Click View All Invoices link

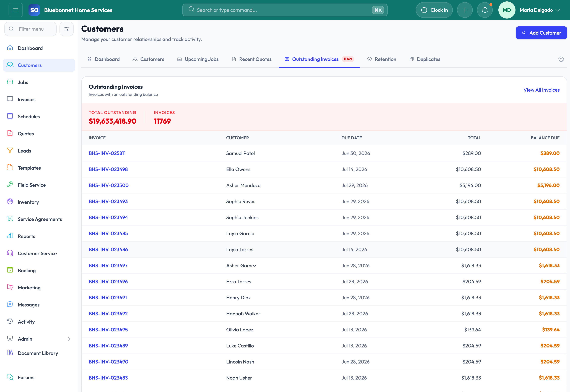pyautogui.click(x=541, y=90)
